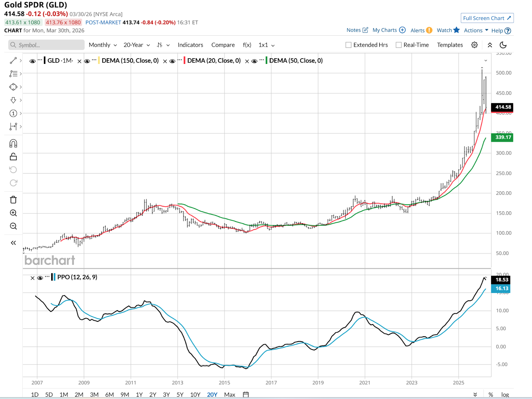Viewport: 532px width, 399px height.
Task: Zoom out of the chart
Action: [x=13, y=226]
